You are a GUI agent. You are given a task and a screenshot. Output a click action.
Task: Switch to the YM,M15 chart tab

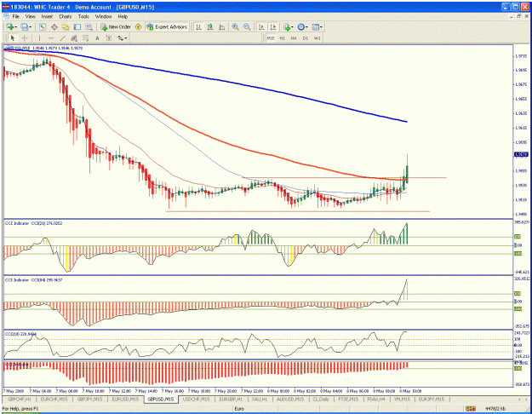(x=402, y=400)
